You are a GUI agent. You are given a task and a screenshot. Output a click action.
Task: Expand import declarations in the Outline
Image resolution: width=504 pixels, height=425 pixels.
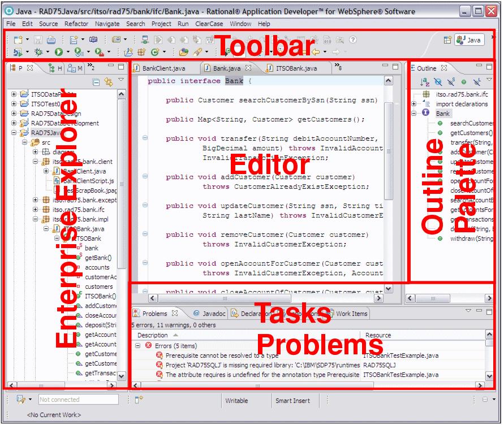[x=414, y=104]
